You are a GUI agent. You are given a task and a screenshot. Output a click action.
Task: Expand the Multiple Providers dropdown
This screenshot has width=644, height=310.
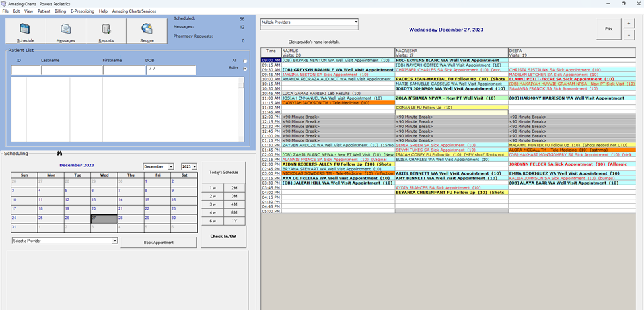356,22
